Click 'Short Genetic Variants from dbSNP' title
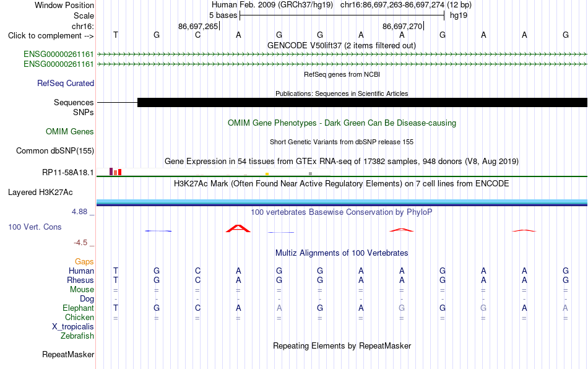 click(x=341, y=142)
